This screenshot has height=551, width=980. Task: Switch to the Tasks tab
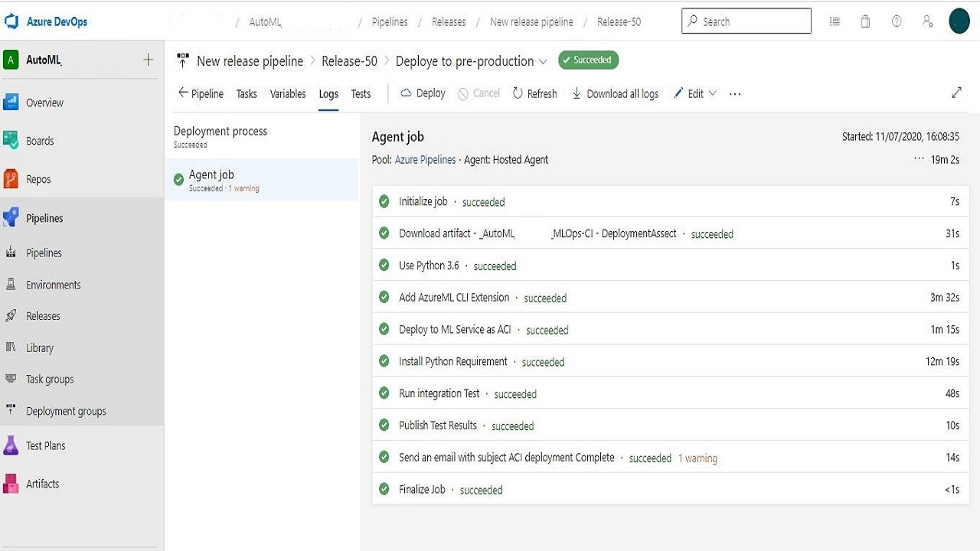[247, 93]
